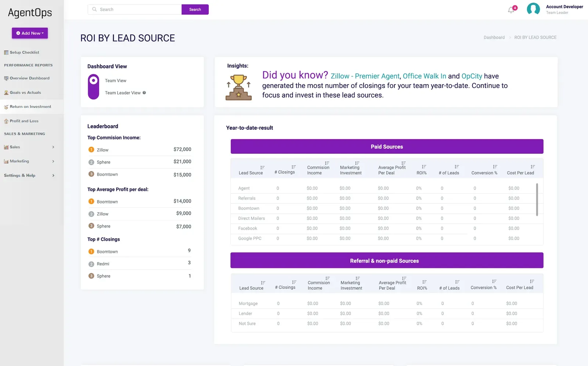Click the Account Developer avatar
Viewport: 588px width, 366px height.
533,9
